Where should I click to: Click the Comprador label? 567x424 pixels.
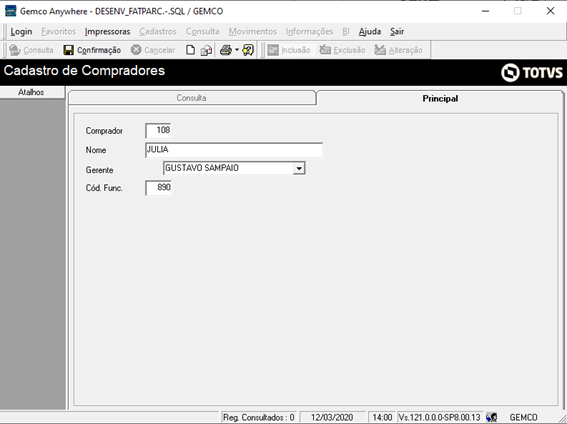point(104,131)
